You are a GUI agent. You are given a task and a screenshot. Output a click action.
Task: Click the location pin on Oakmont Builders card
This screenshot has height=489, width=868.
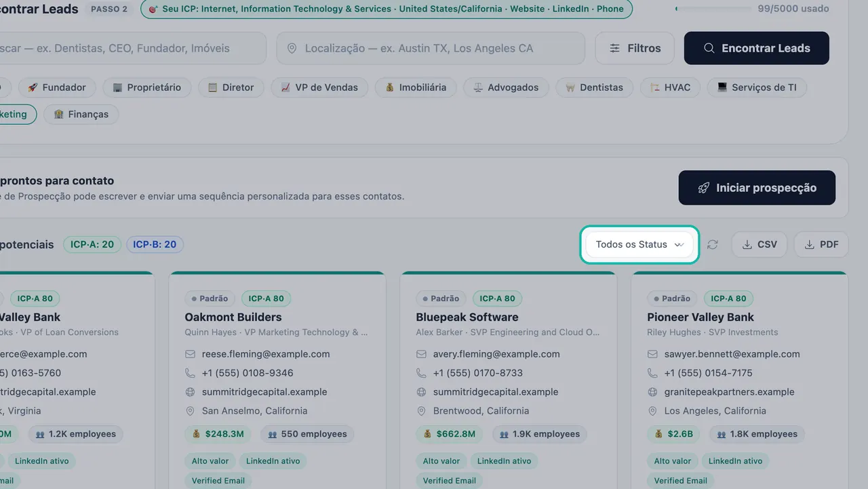[191, 411]
